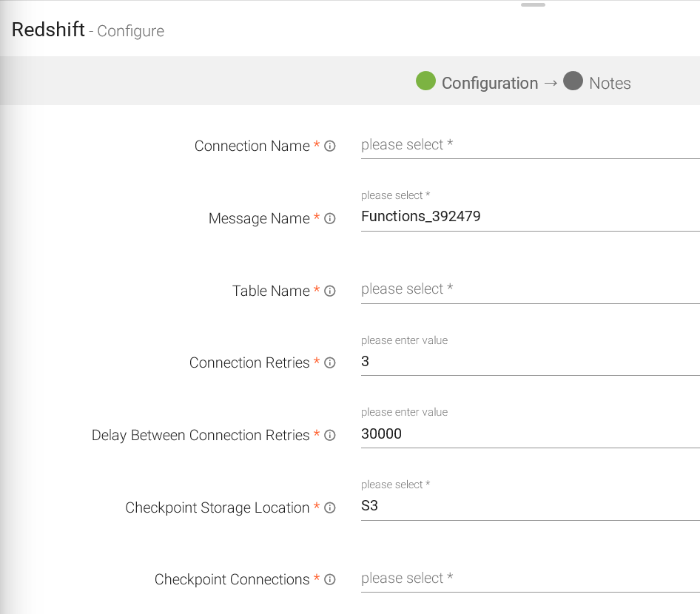
Task: Click the green Configuration step circle
Action: click(425, 81)
